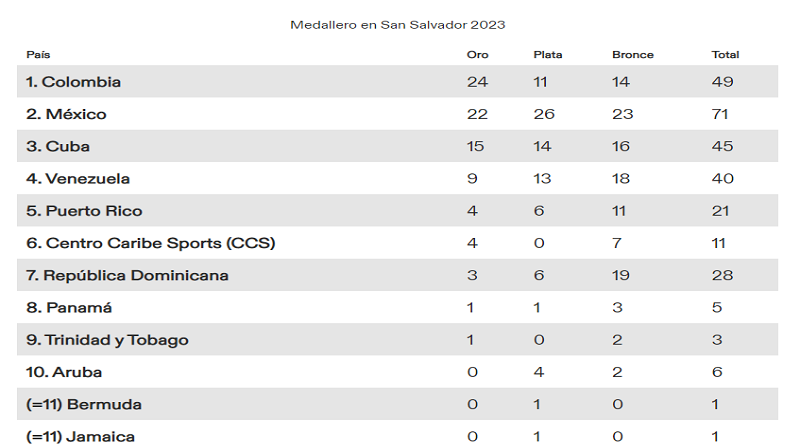Image resolution: width=800 pixels, height=445 pixels.
Task: Select the '5. Puerto Rico' entry
Action: pyautogui.click(x=84, y=211)
